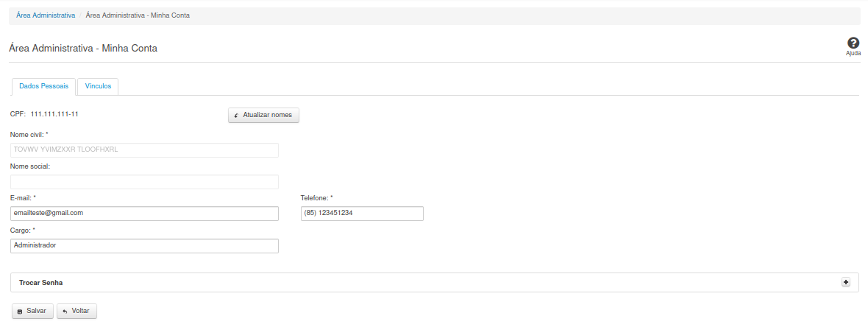Click the Ajuda text under help icon
868x327 pixels.
[853, 54]
